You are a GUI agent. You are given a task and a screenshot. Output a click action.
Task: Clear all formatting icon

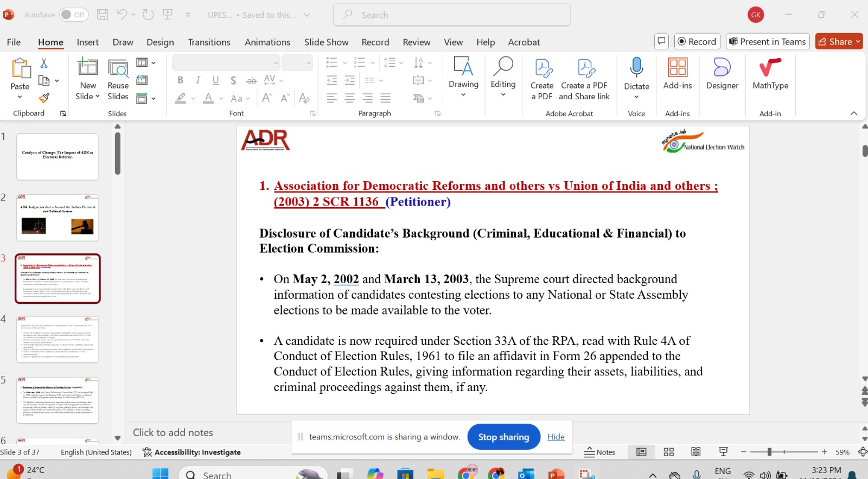[304, 98]
